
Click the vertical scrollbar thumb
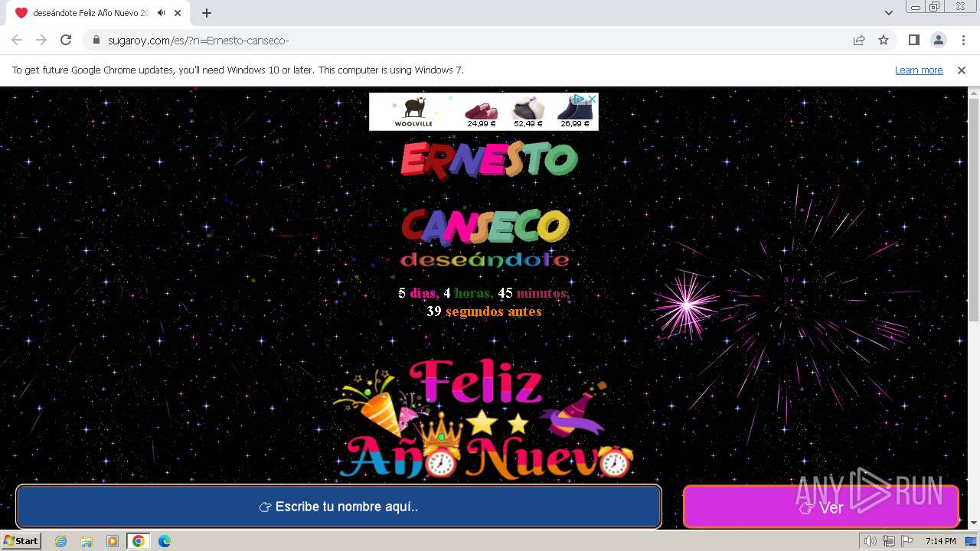coord(974,209)
